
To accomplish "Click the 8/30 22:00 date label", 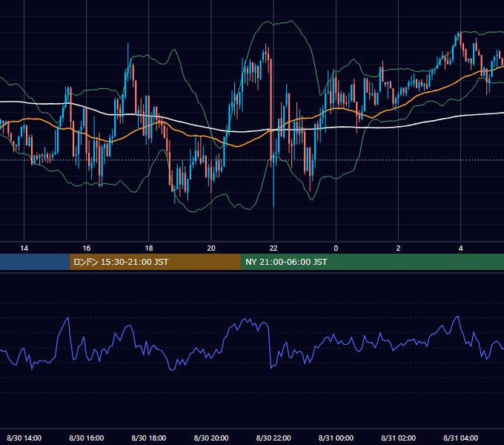I will [x=273, y=438].
